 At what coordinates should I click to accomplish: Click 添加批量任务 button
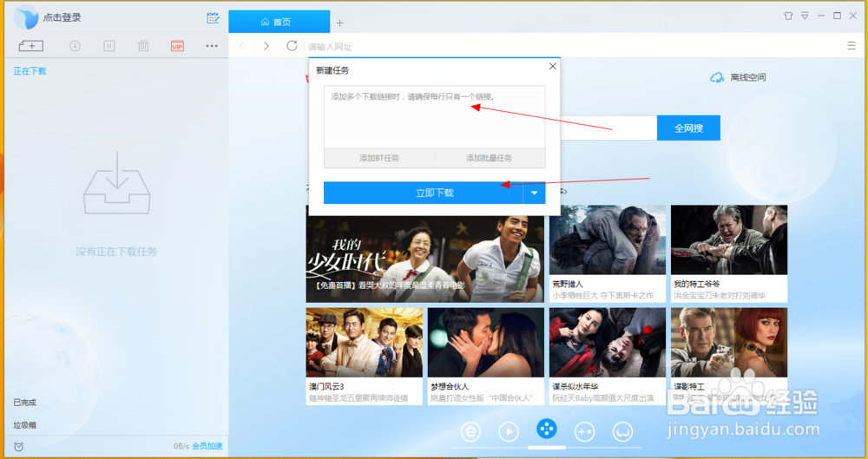490,158
